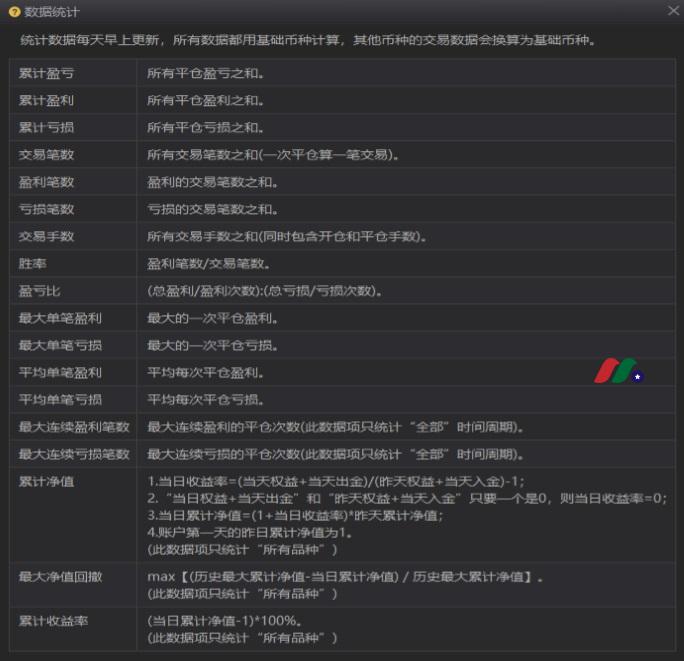This screenshot has height=661, width=684.
Task: Select the 累计净值 row label
Action: point(46,481)
